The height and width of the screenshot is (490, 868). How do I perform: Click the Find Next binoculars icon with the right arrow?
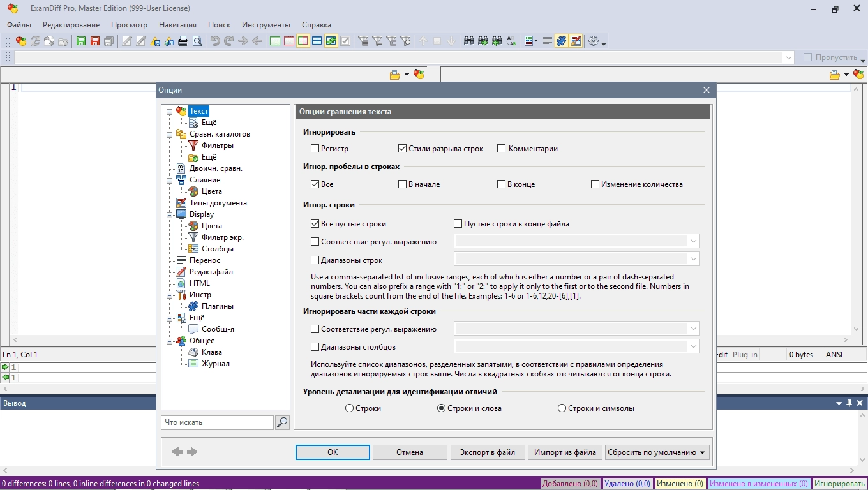click(483, 41)
